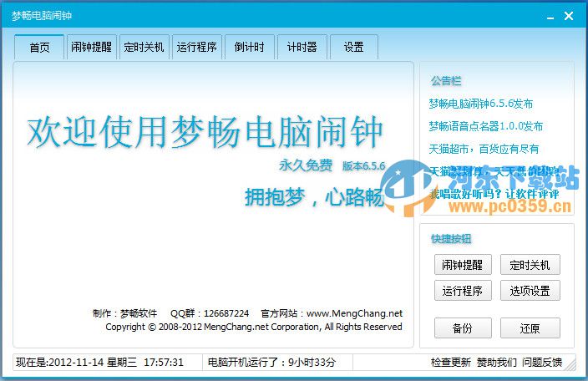Click 检查更新 in status bar
The image size is (588, 381).
451,363
